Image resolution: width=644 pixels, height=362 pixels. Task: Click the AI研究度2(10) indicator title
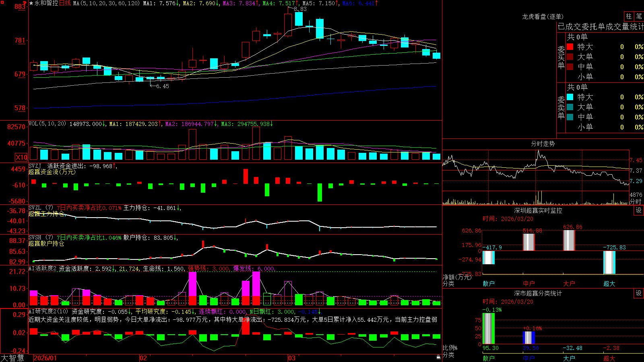(x=49, y=311)
